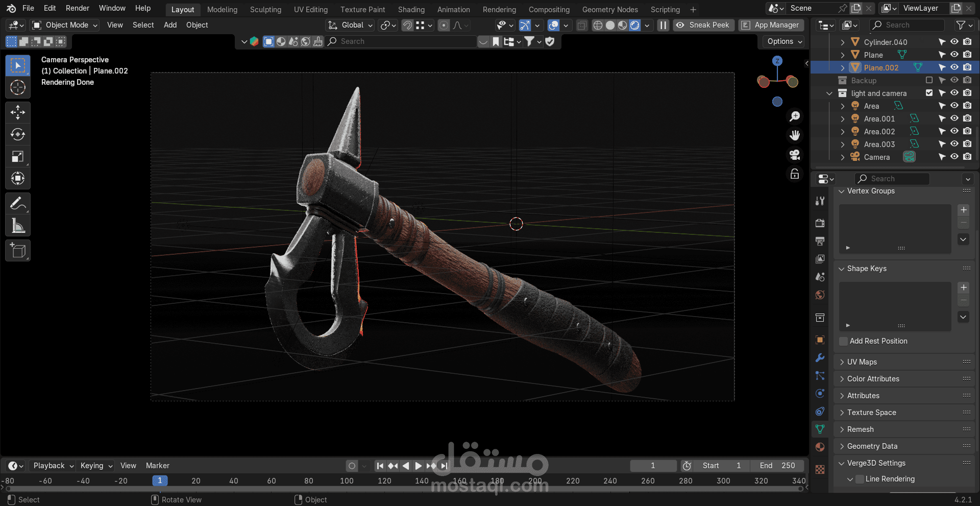Toggle visibility eye for Cylinder.040
The image size is (980, 506).
[x=954, y=42]
